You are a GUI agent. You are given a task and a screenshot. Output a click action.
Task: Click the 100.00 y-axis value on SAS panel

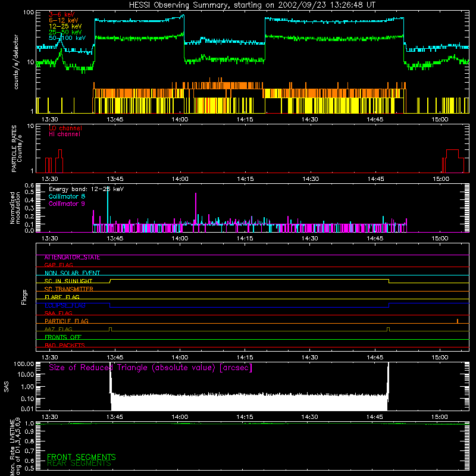(24, 364)
